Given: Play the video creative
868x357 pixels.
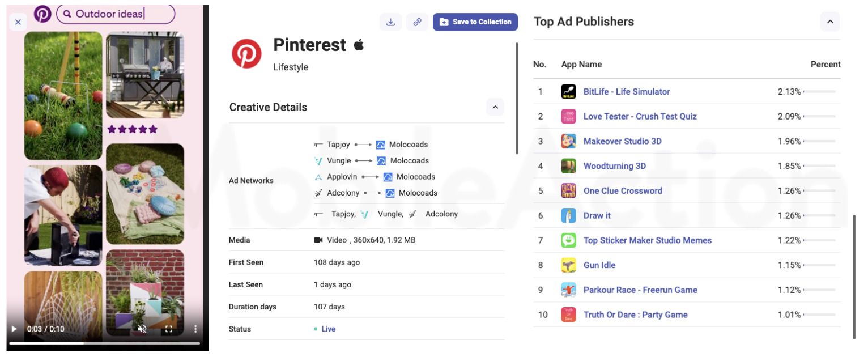Looking at the screenshot, I should [x=14, y=329].
